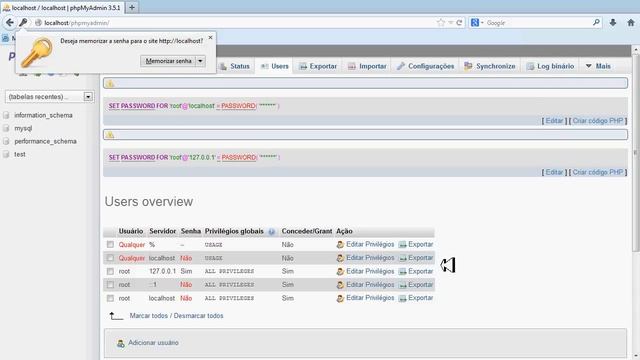Screen dimensions: 640x360
Task: Check the root localhost user checkbox
Action: [x=110, y=298]
